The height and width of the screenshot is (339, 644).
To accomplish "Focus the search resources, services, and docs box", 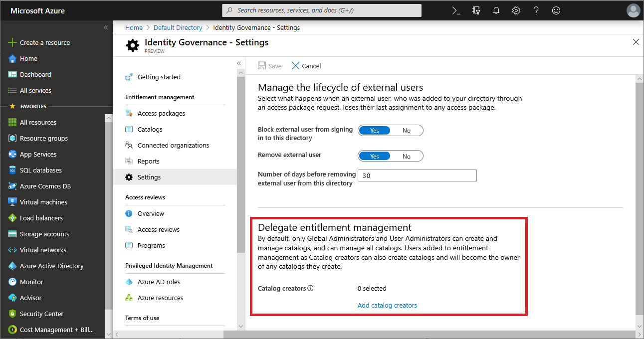I will (322, 10).
